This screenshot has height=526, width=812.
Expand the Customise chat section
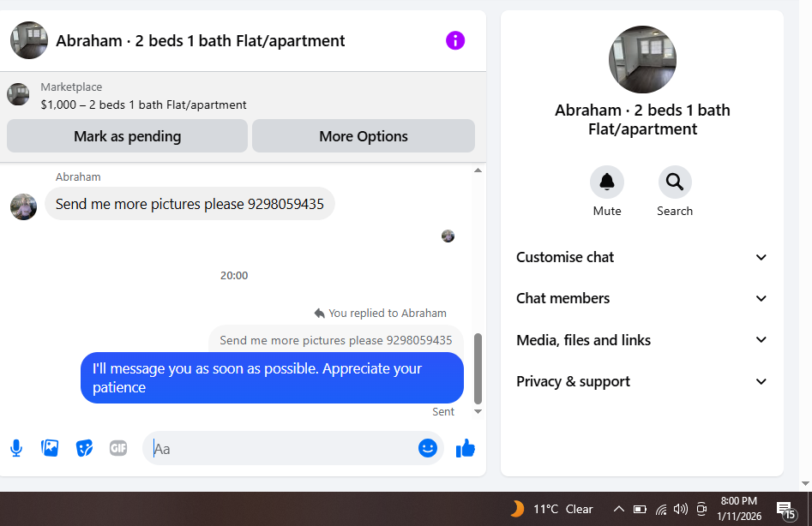[x=641, y=257]
